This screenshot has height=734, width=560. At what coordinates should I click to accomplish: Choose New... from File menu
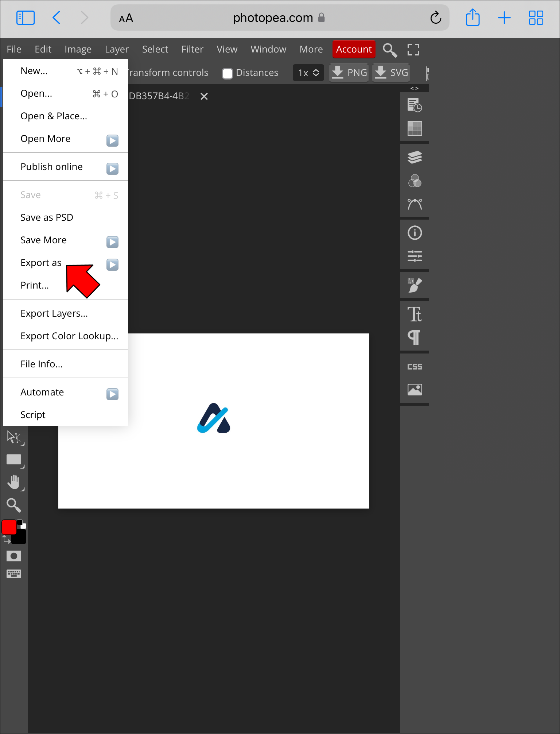tap(65, 71)
